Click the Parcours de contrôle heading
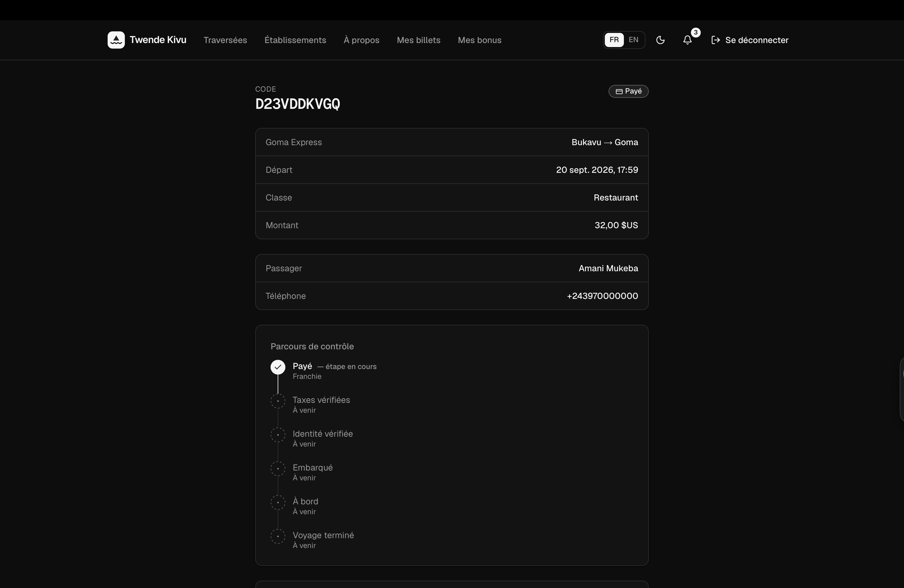Viewport: 904px width, 588px height. (312, 346)
